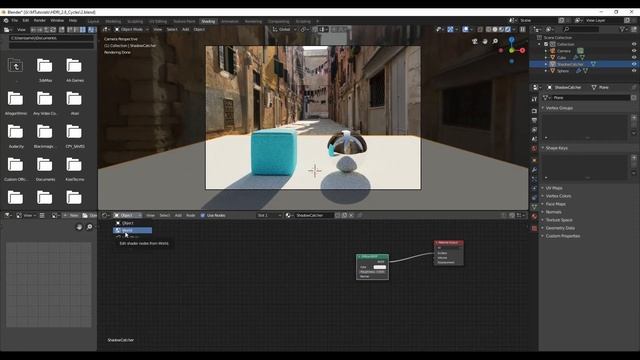This screenshot has height=360, width=640.
Task: Open the Help menu
Action: coord(73,20)
